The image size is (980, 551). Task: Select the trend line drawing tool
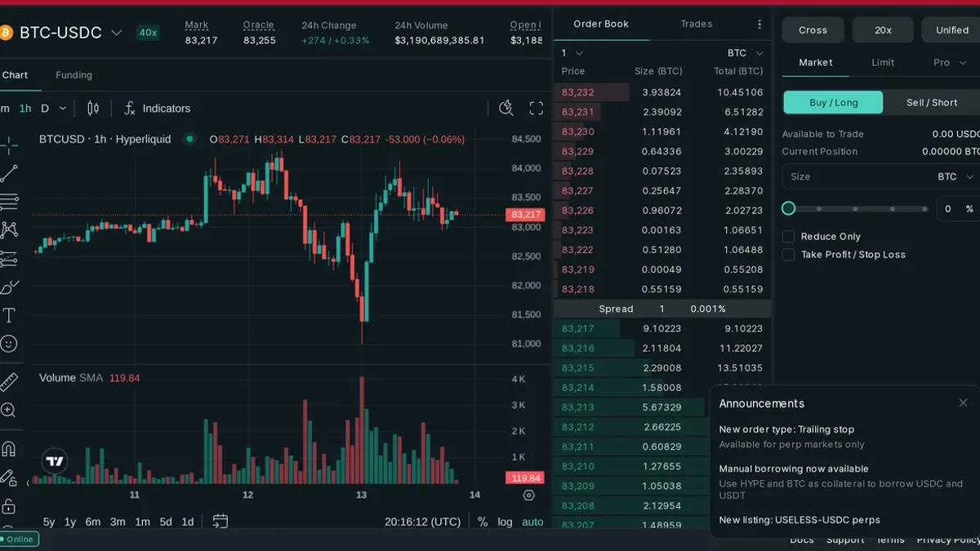point(9,174)
